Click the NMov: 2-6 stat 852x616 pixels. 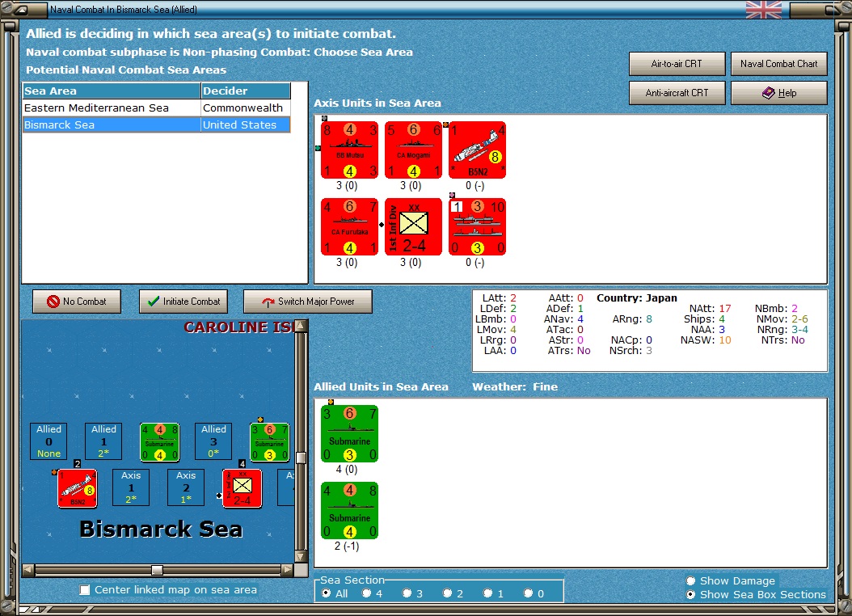[x=782, y=319]
